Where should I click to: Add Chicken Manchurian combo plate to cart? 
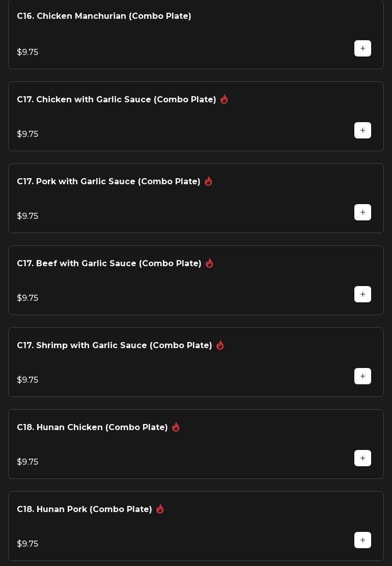[362, 48]
